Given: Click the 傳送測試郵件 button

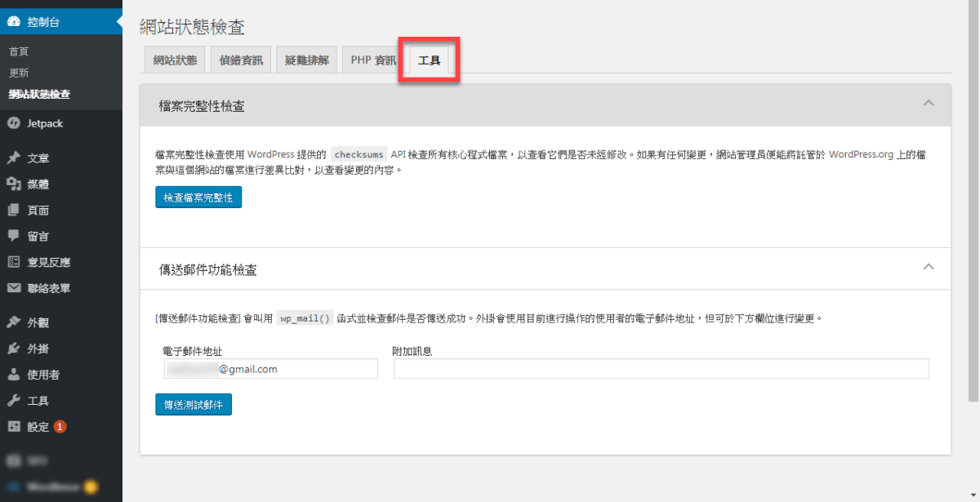Looking at the screenshot, I should 194,404.
